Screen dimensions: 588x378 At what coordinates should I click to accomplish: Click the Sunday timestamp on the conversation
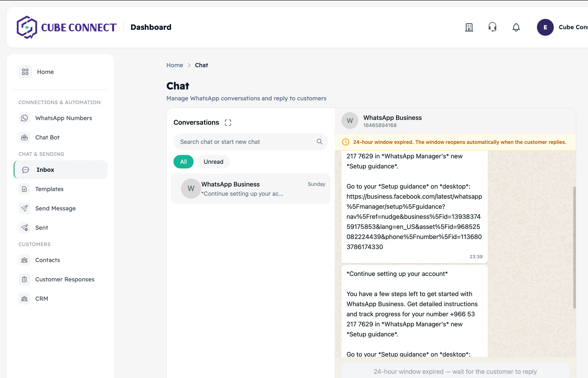[x=317, y=184]
